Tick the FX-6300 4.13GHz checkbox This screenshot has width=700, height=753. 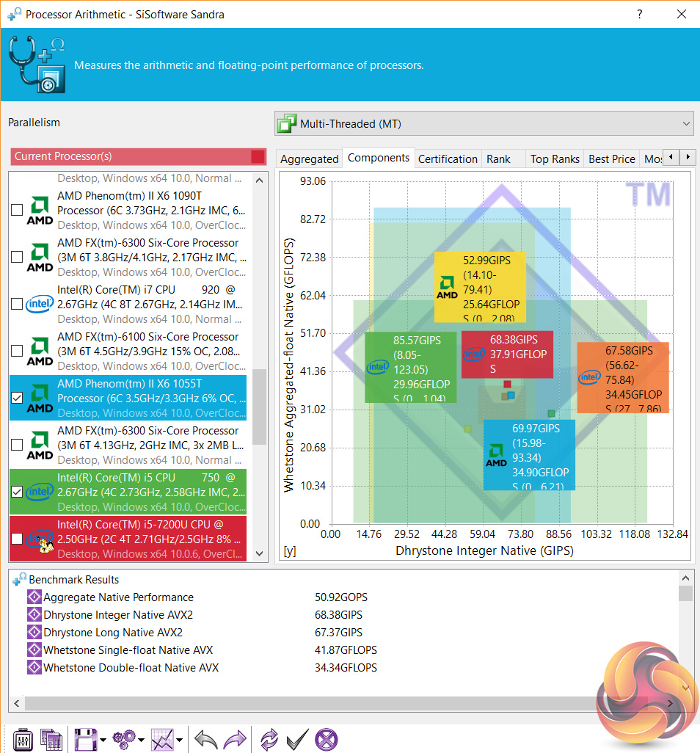coord(17,445)
